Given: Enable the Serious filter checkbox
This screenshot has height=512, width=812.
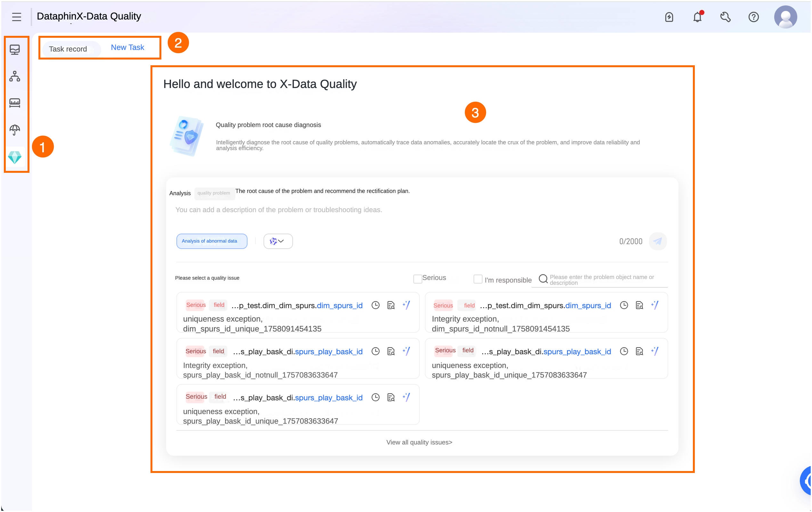Looking at the screenshot, I should (418, 279).
